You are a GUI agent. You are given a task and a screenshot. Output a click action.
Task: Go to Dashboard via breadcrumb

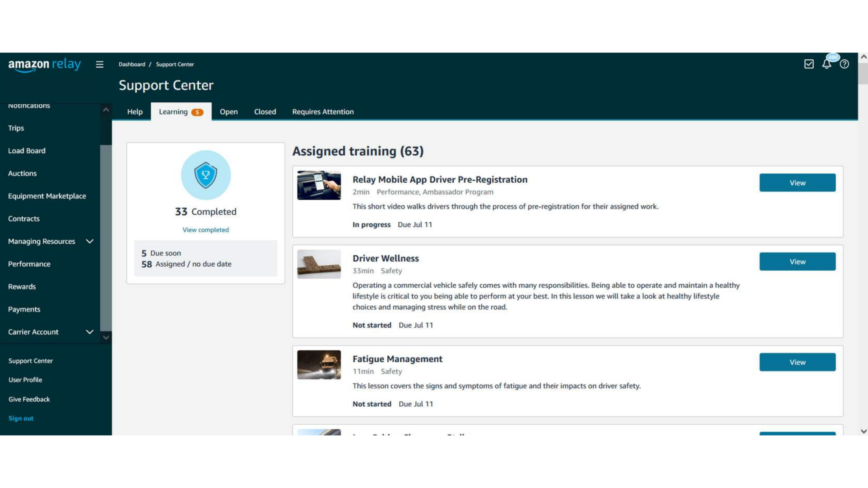[132, 64]
